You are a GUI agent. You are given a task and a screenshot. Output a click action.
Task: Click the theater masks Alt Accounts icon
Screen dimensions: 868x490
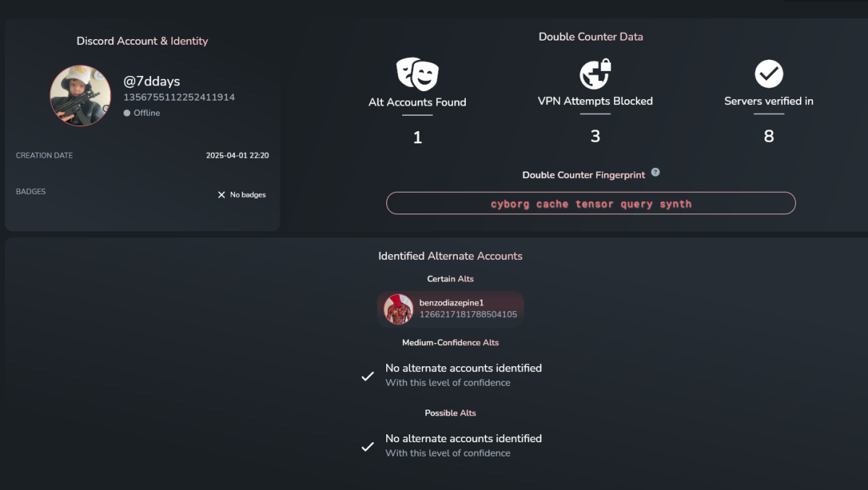click(417, 74)
